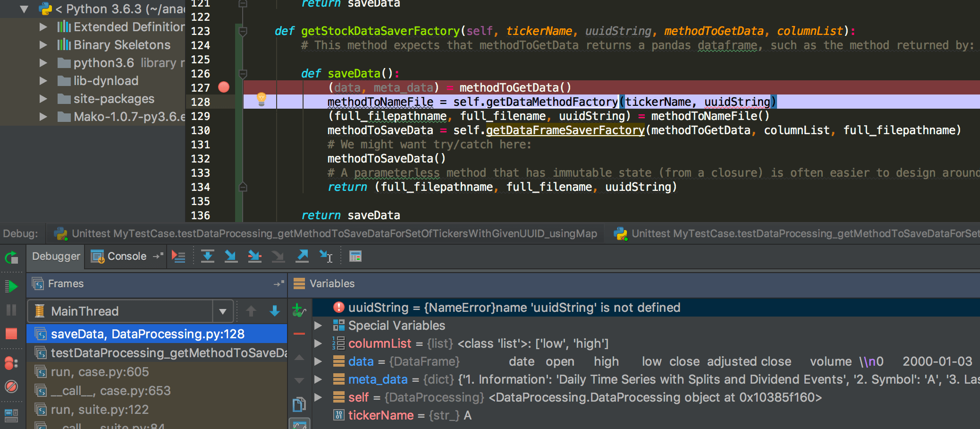This screenshot has height=429, width=980.
Task: Click the Pause program icon
Action: tap(11, 310)
